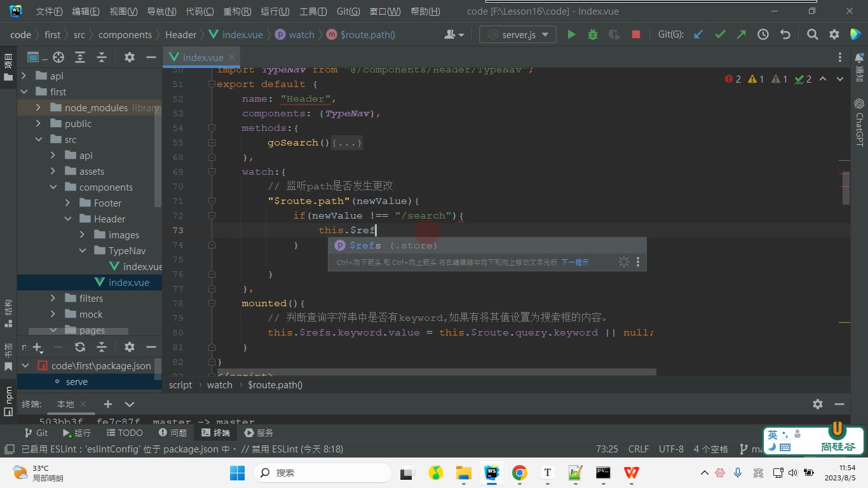Toggle the 书签 tool window button
The width and height of the screenshot is (868, 488).
tap(8, 357)
